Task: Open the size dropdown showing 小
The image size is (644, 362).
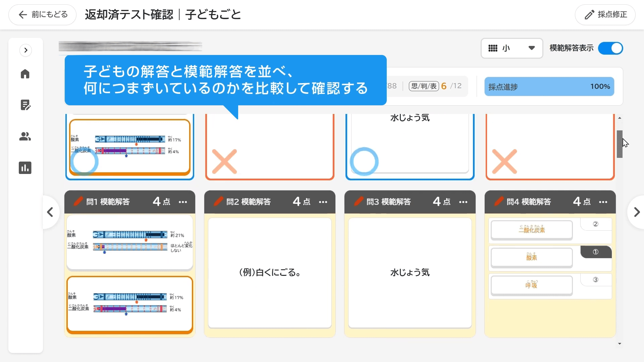Action: coord(512,48)
